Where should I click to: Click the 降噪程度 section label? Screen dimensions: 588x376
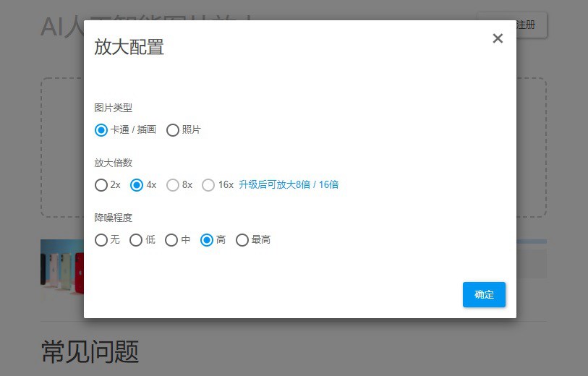(114, 218)
